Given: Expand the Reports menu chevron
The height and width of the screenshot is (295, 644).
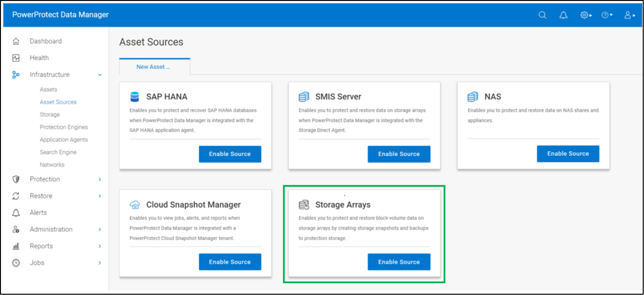Looking at the screenshot, I should coord(100,246).
